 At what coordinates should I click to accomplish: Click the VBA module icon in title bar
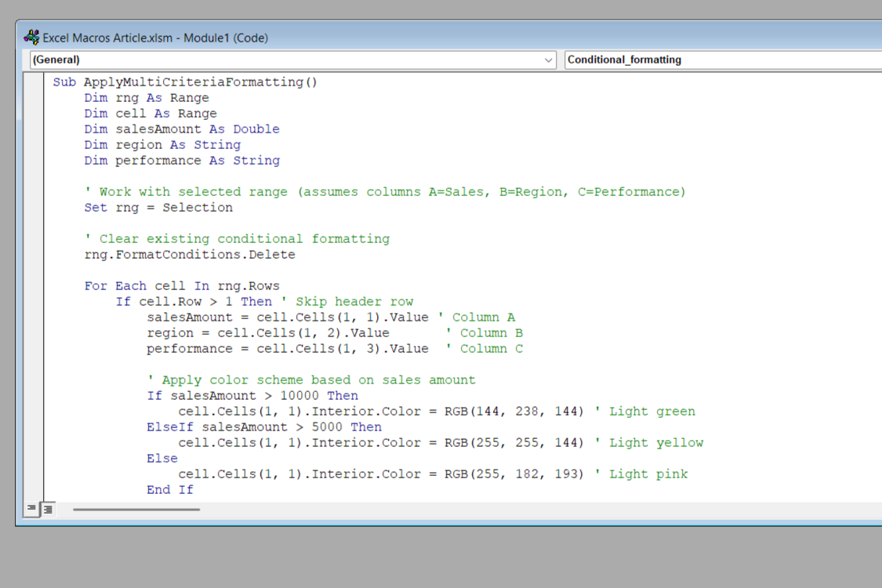coord(31,38)
